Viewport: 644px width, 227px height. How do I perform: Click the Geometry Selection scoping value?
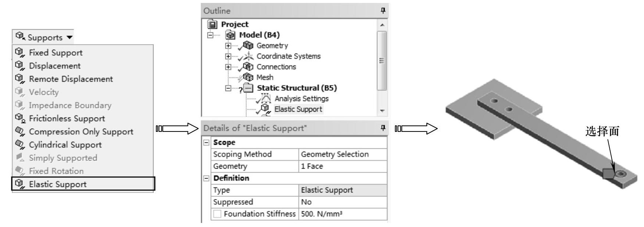click(x=335, y=154)
